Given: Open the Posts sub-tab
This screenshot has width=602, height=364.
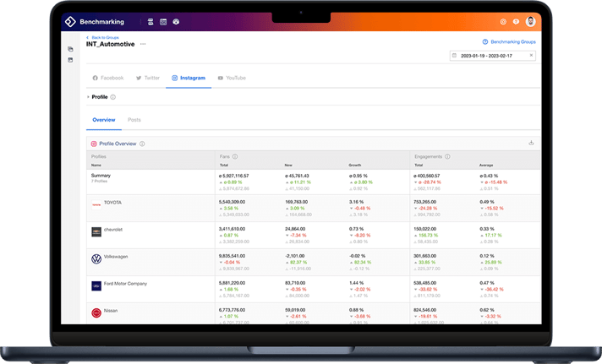Looking at the screenshot, I should pyautogui.click(x=134, y=120).
